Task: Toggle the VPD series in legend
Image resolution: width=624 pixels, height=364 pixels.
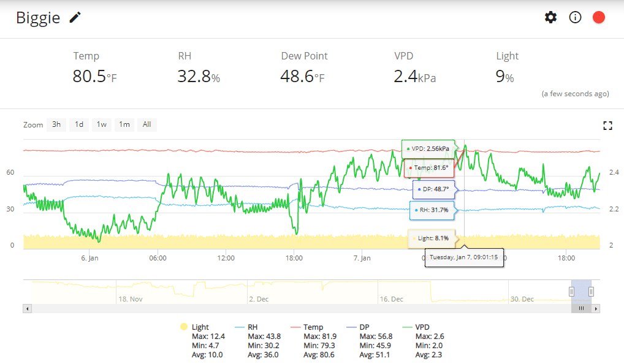Action: point(416,327)
